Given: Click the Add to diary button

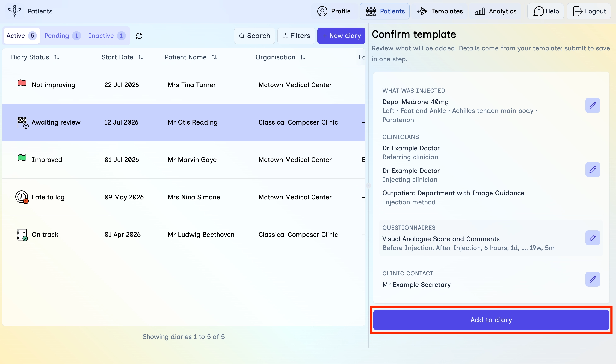Looking at the screenshot, I should tap(491, 320).
